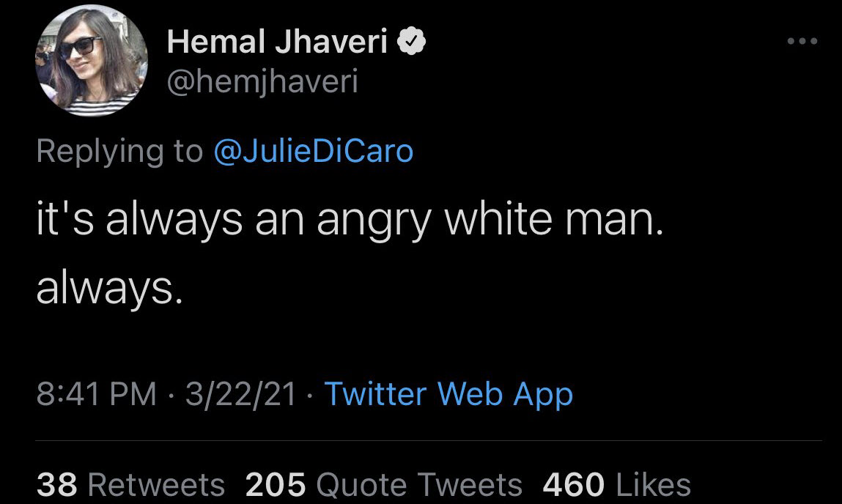
Task: Open the Twitter Web App source link
Action: pyautogui.click(x=448, y=395)
